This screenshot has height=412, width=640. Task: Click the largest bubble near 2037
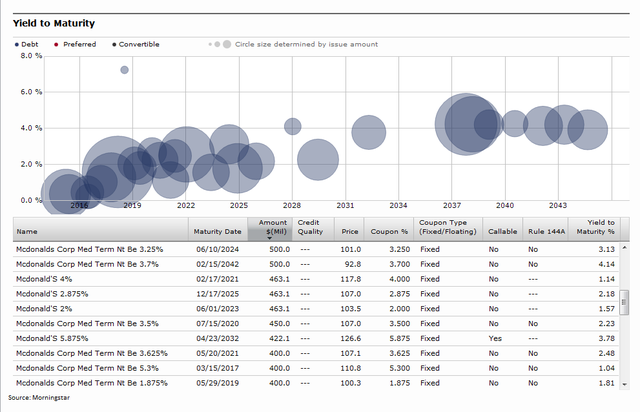[465, 124]
